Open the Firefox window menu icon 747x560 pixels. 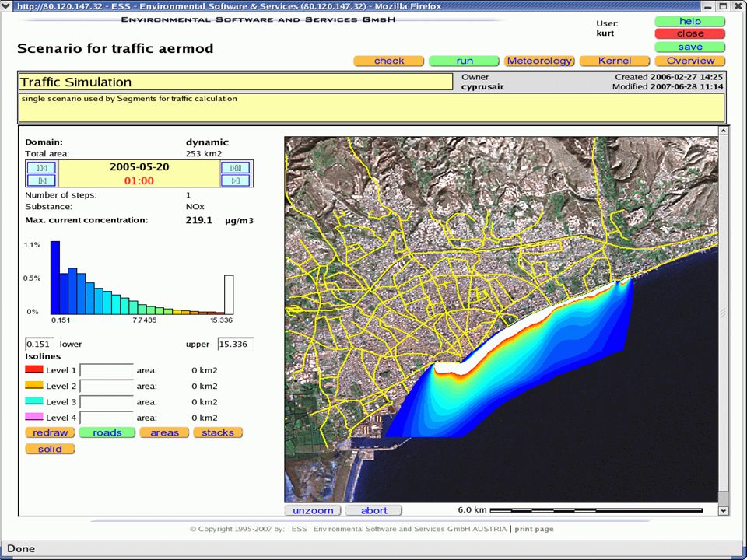pyautogui.click(x=5, y=6)
